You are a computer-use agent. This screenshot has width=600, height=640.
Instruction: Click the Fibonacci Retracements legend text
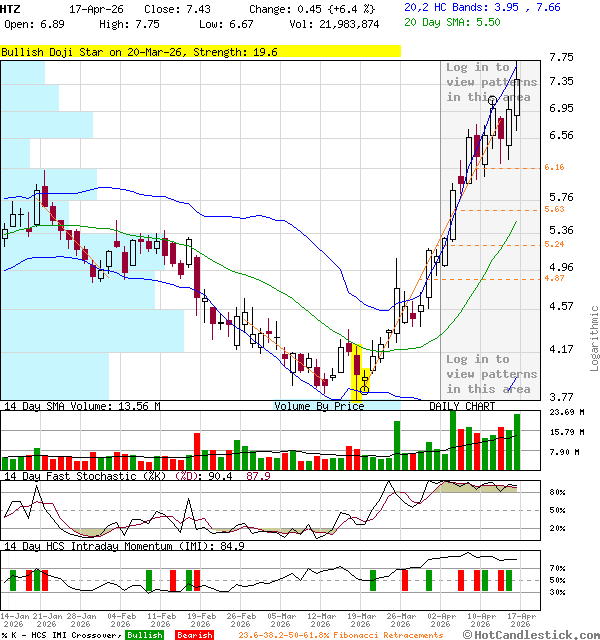tap(340, 635)
